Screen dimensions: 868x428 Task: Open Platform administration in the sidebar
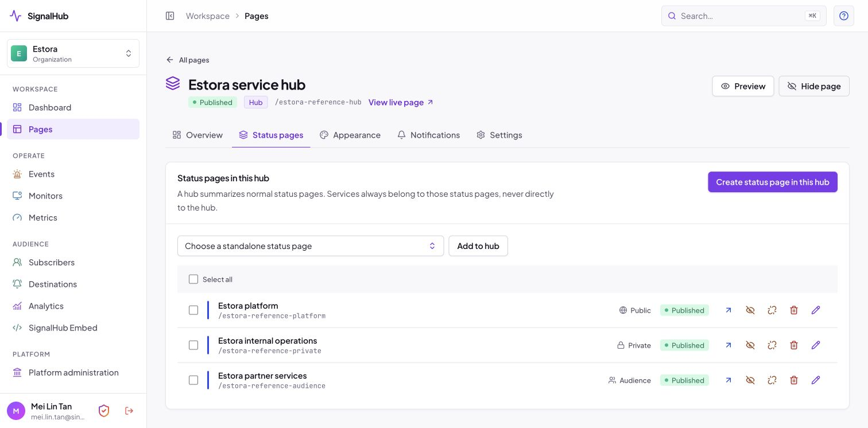pyautogui.click(x=73, y=372)
